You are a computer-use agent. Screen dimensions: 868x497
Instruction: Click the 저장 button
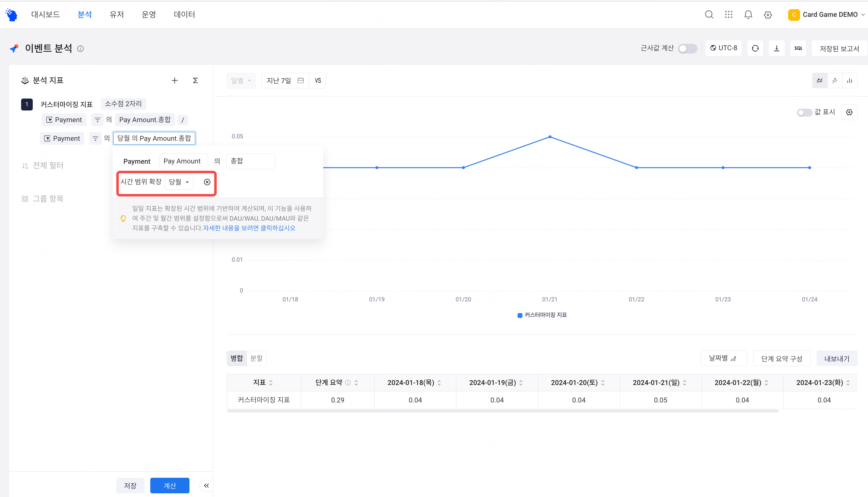tap(130, 485)
